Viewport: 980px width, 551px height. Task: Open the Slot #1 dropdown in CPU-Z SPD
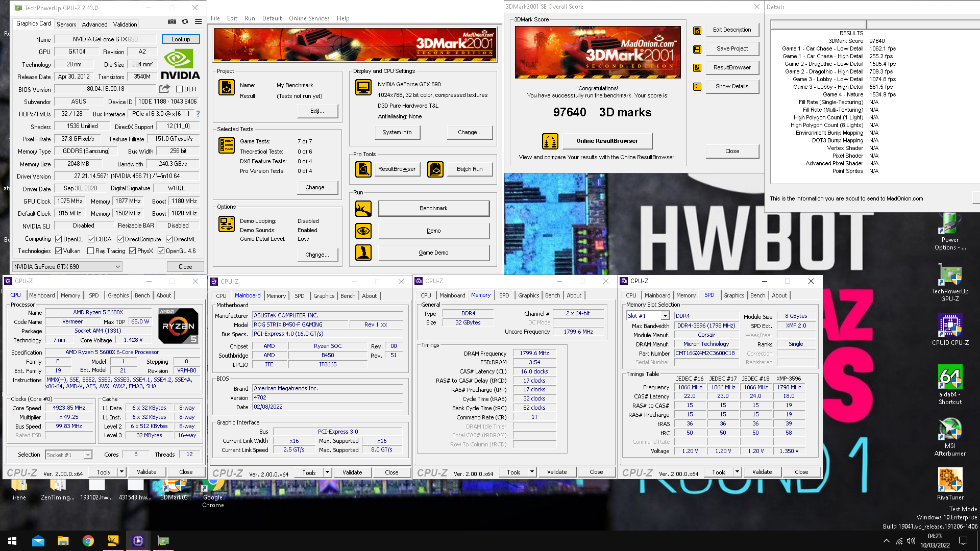coord(648,316)
